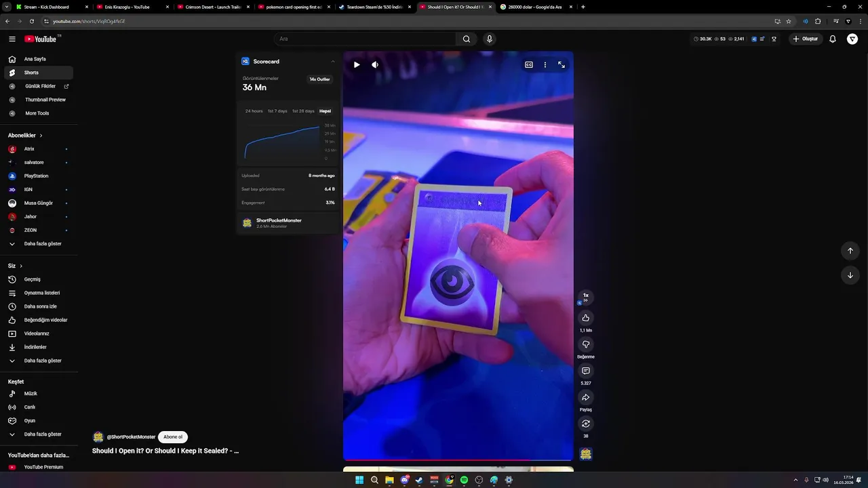This screenshot has height=488, width=868.
Task: Open the comments with 5.327 count
Action: pos(586,371)
